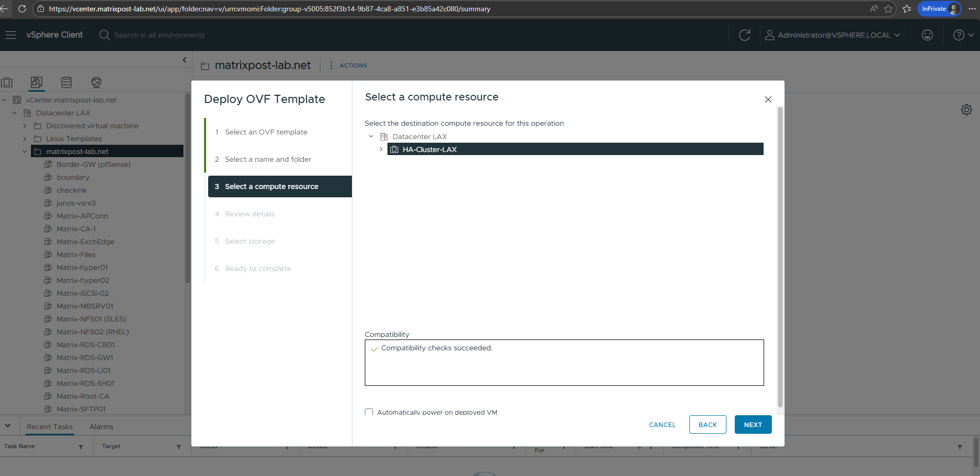Switch to Storage inventory view
The width and height of the screenshot is (980, 476).
tap(66, 82)
